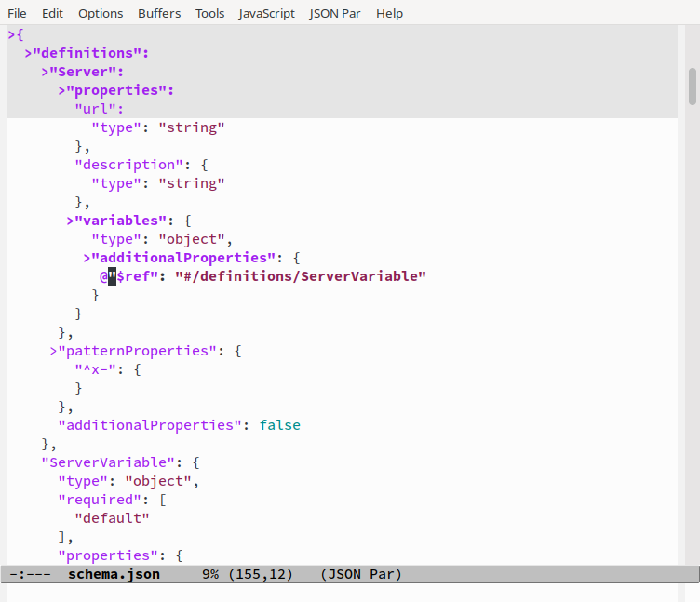The height and width of the screenshot is (602, 700).
Task: Click the (JSON Par) mode indicator
Action: pyautogui.click(x=361, y=574)
